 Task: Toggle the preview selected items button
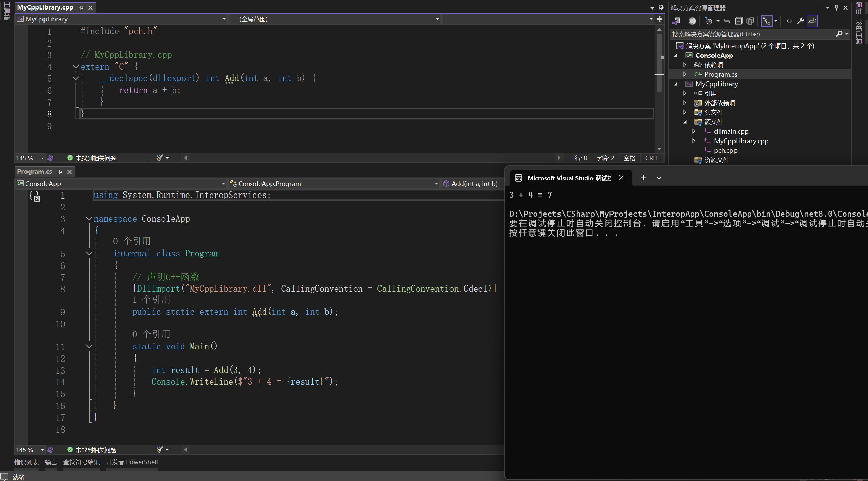[x=812, y=21]
